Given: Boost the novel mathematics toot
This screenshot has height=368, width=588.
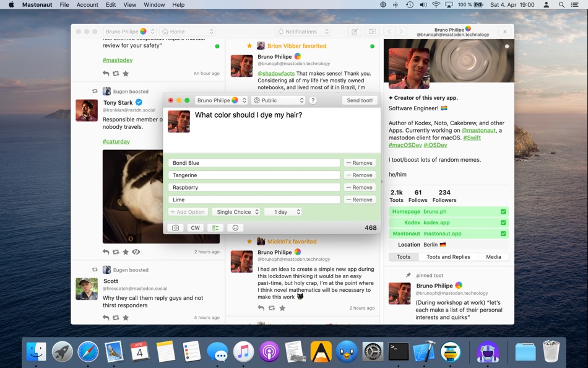Looking at the screenshot, I should click(272, 308).
